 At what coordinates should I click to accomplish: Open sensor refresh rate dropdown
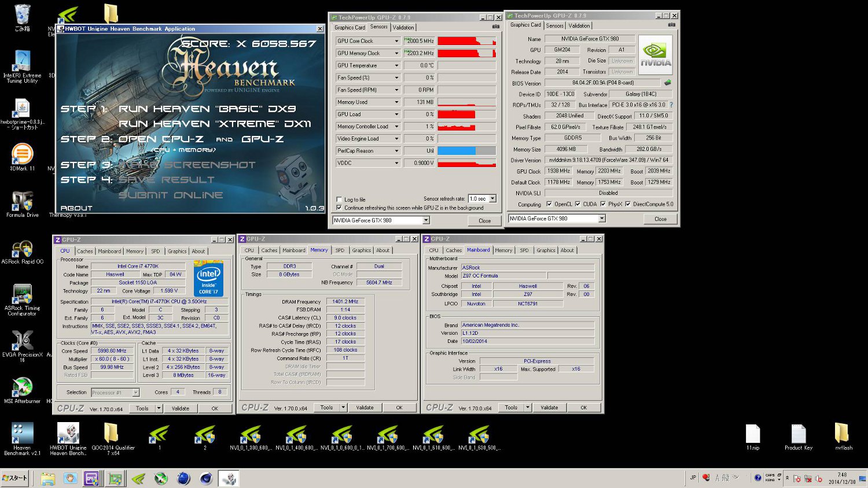click(492, 198)
